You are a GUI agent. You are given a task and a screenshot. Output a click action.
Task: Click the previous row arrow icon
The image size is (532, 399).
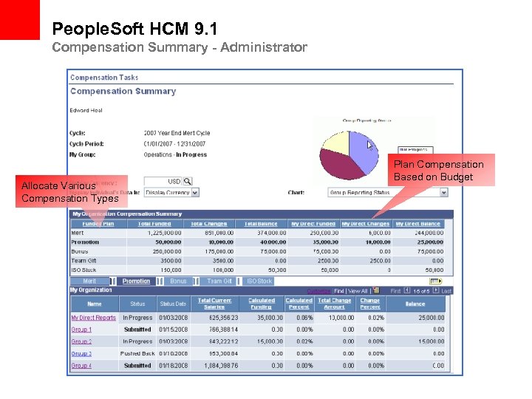pos(407,291)
